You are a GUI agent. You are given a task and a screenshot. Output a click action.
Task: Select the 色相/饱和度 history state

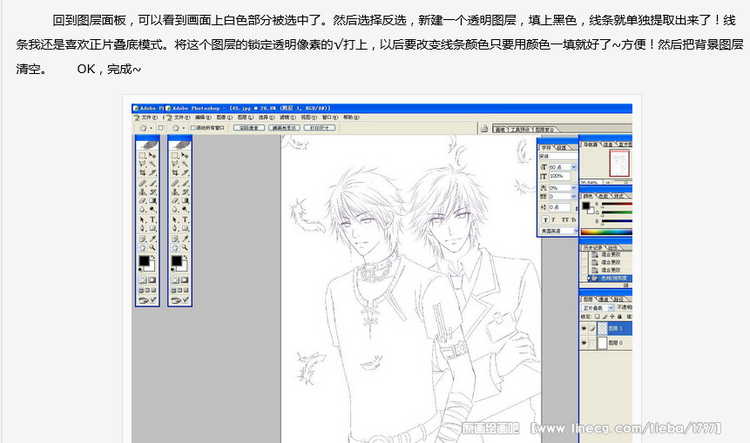pyautogui.click(x=610, y=278)
